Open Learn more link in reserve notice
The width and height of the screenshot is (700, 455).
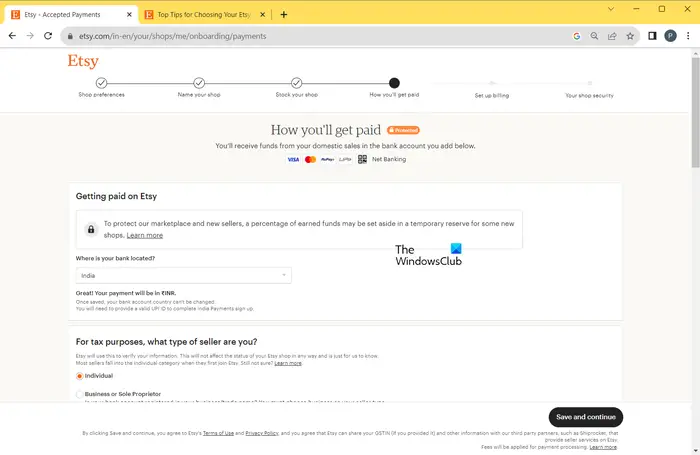(145, 235)
